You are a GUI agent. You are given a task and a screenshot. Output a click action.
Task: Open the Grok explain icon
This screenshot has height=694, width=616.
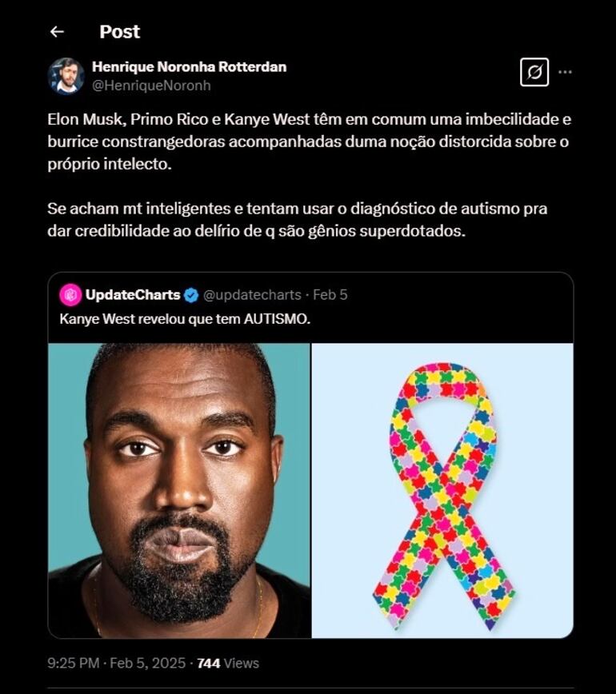534,72
